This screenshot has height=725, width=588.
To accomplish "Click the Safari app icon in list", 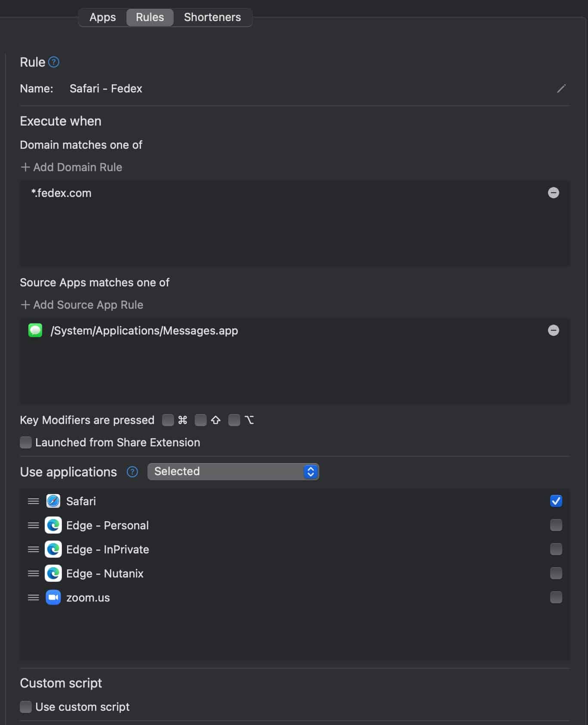I will 53,501.
